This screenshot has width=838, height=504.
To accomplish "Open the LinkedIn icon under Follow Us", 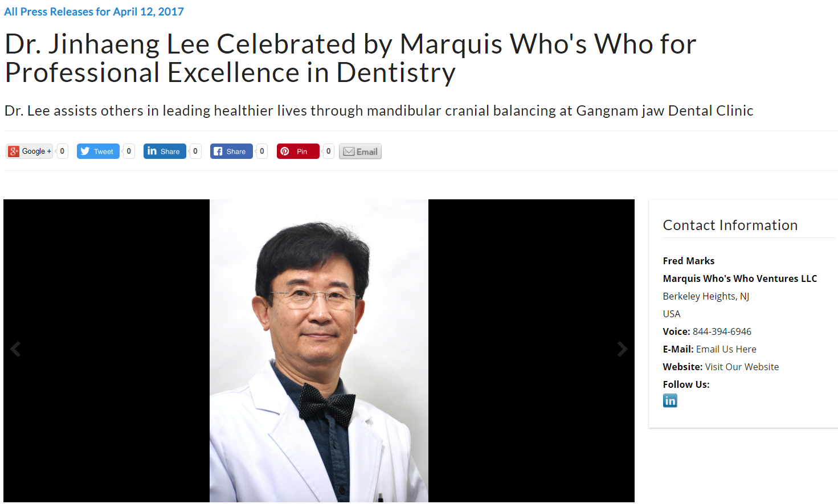I will coord(670,401).
